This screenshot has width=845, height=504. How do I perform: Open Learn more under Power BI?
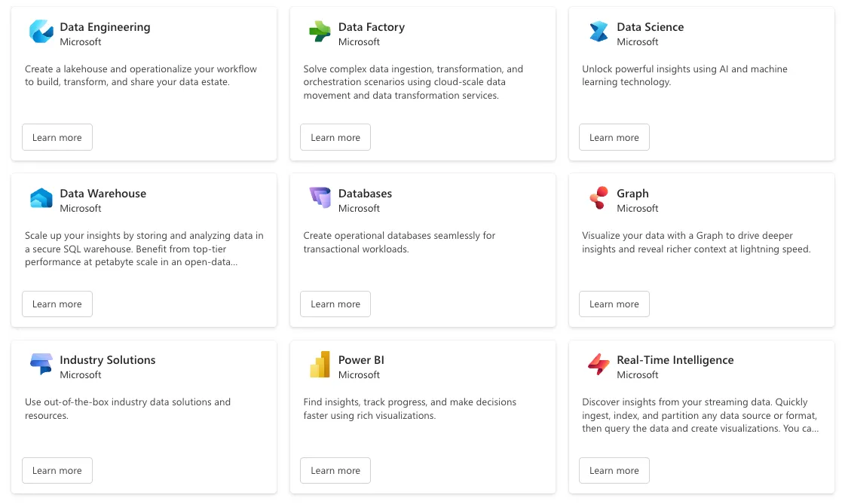[x=335, y=470]
